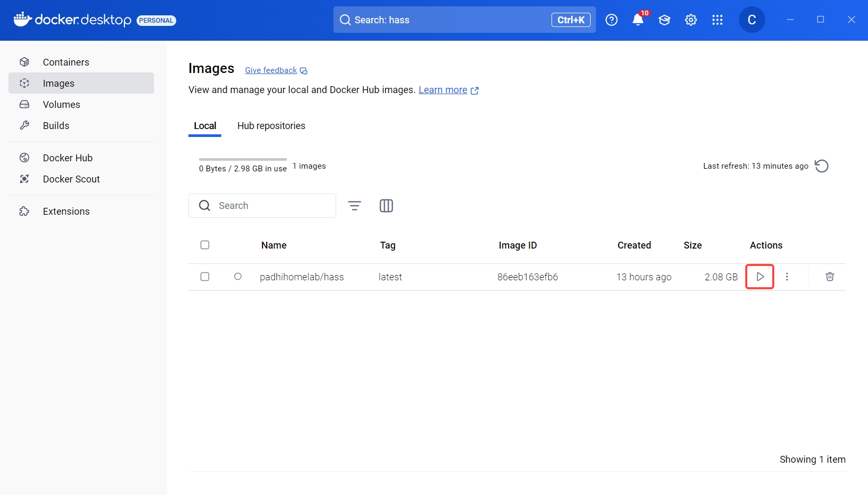
Task: Open the help question mark icon
Action: tap(611, 20)
